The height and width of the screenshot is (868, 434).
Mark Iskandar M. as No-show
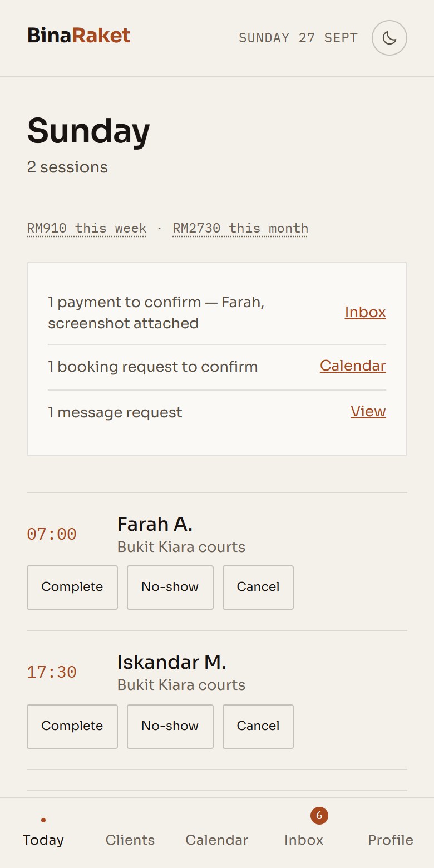click(x=170, y=727)
